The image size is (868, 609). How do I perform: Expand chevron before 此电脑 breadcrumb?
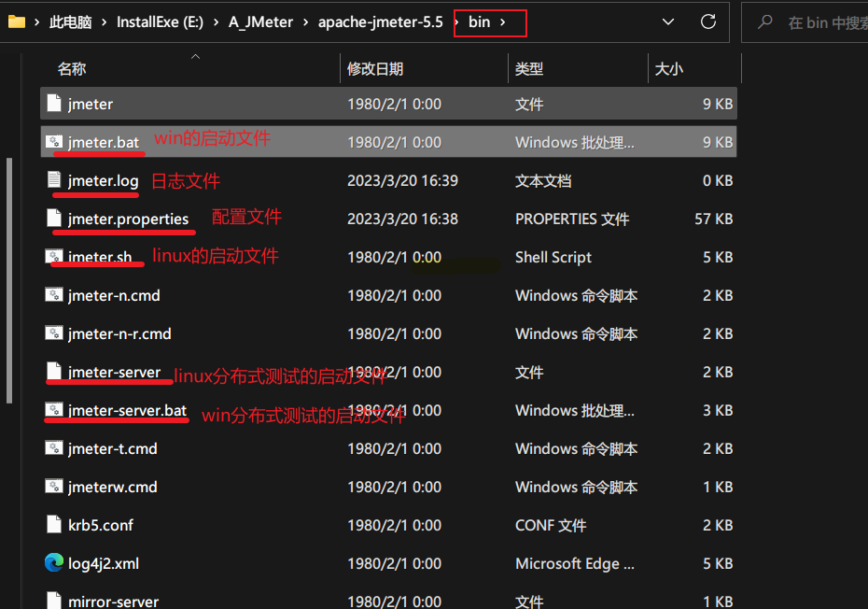(x=36, y=22)
